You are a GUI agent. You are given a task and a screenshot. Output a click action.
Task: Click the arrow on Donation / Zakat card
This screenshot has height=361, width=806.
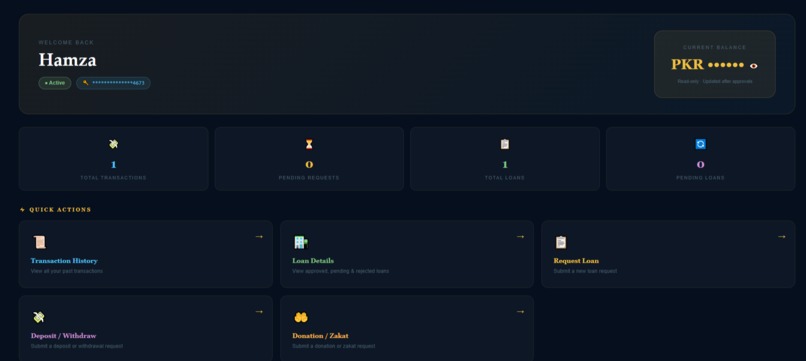tap(520, 312)
